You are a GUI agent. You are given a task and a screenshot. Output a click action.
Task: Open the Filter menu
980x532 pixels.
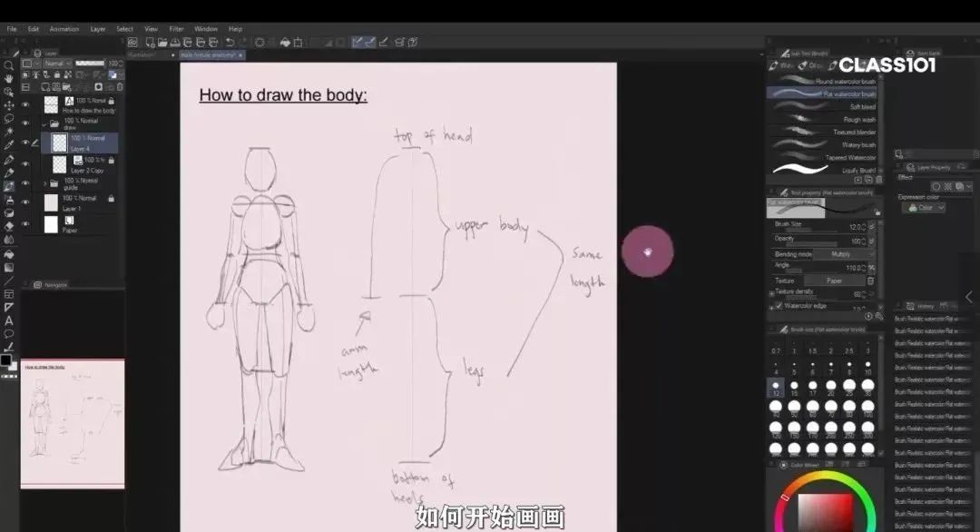(176, 29)
